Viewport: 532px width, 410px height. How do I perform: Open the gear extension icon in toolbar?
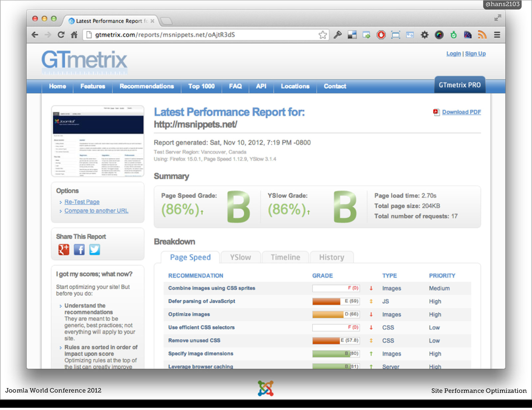(x=425, y=35)
